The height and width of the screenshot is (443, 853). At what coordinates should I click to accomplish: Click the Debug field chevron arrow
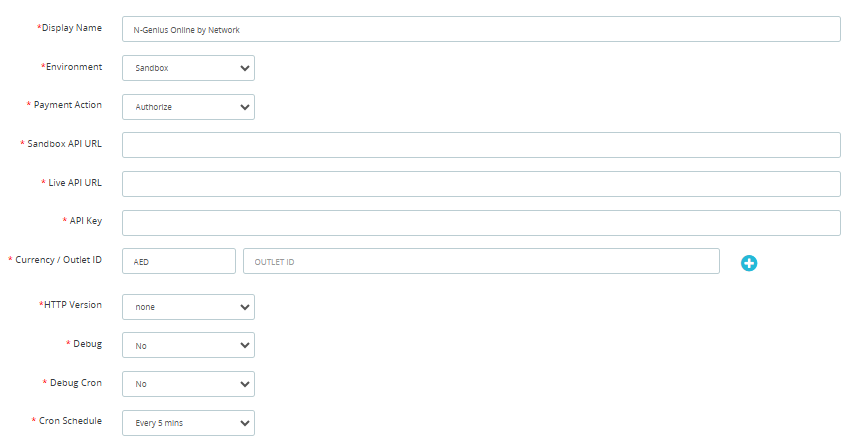(x=245, y=346)
